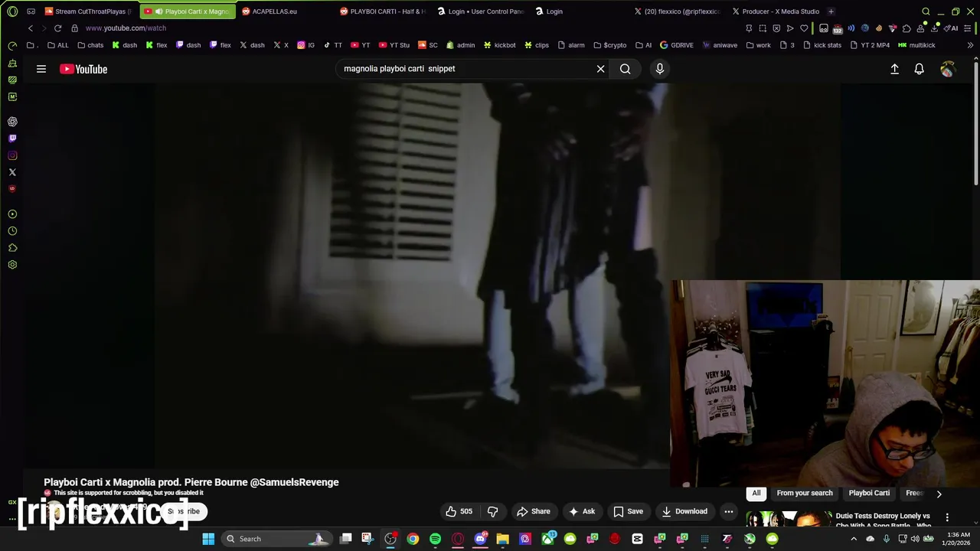This screenshot has width=980, height=551.
Task: Switch to PLAYBOI CARTI - Half & Half tab
Action: 383,11
